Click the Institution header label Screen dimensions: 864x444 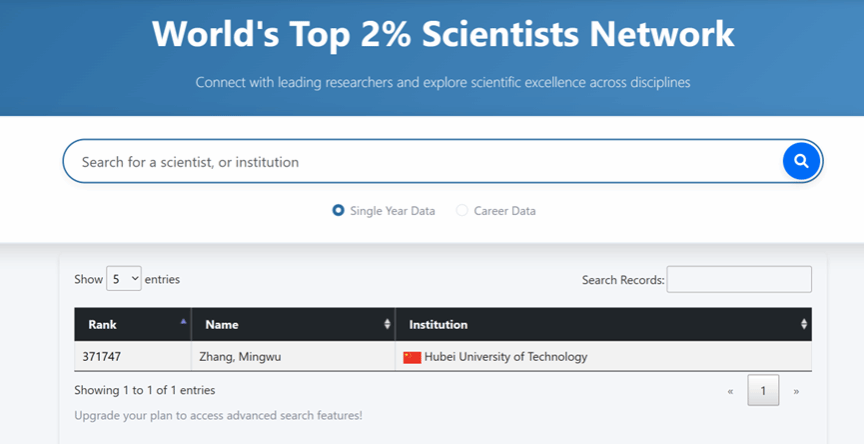[438, 324]
